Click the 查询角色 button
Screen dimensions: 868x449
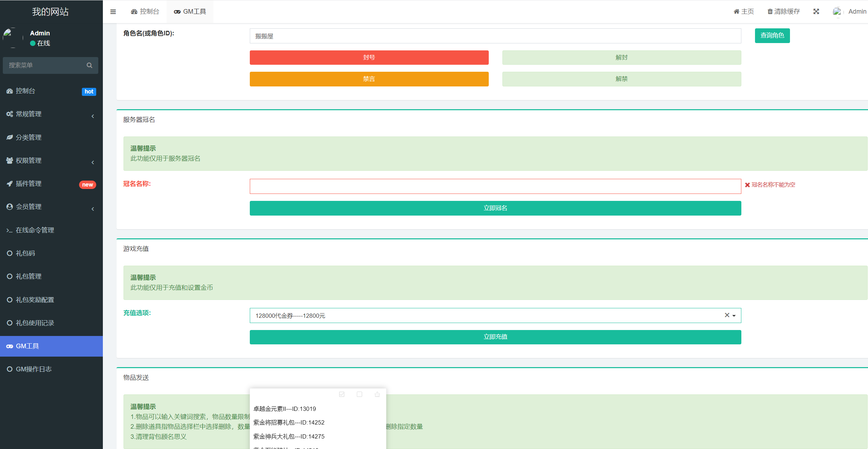coord(772,36)
